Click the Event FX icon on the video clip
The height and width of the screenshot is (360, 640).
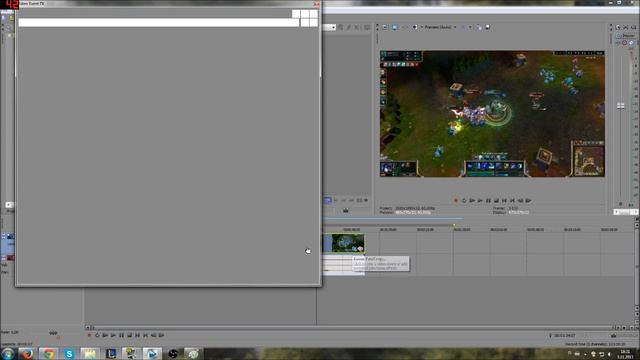point(360,249)
